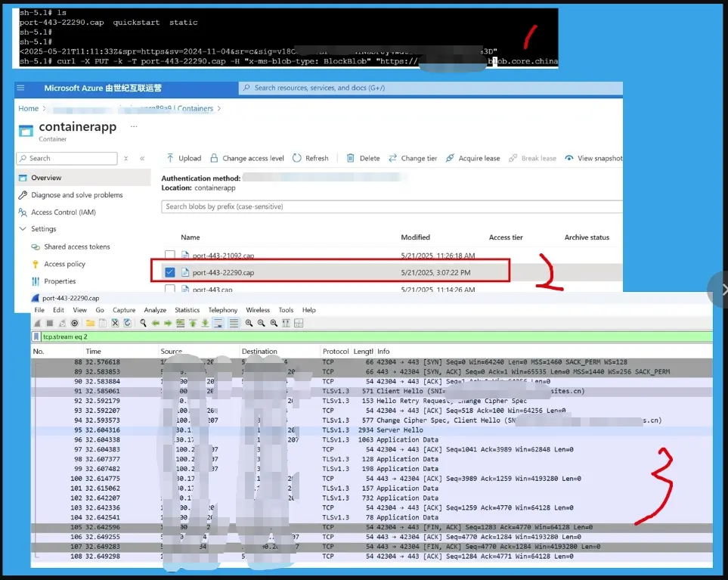Click the last Wireshark toolbar layout icon
This screenshot has height=580, width=728.
(299, 323)
